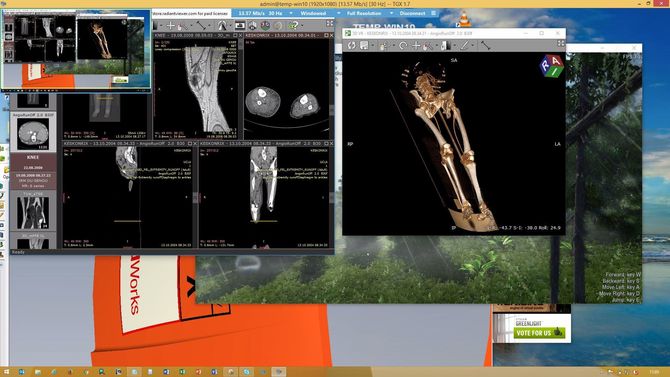670x377 pixels.
Task: Select the Length measurement tool in 3D VR toolbar
Action: (x=485, y=45)
